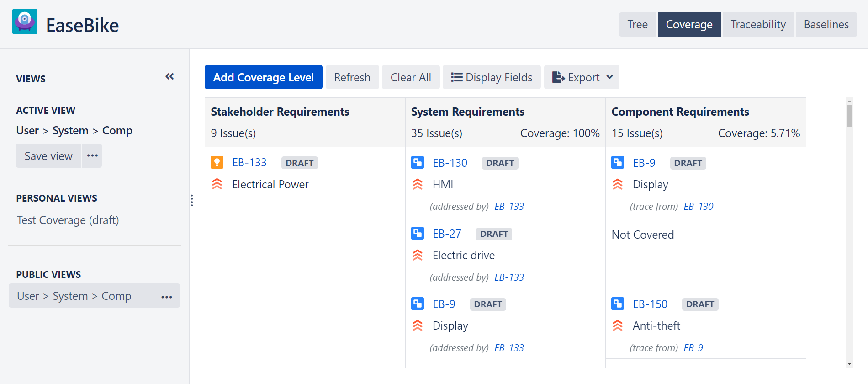
Task: Click priority icon beside Electric drive
Action: click(418, 255)
